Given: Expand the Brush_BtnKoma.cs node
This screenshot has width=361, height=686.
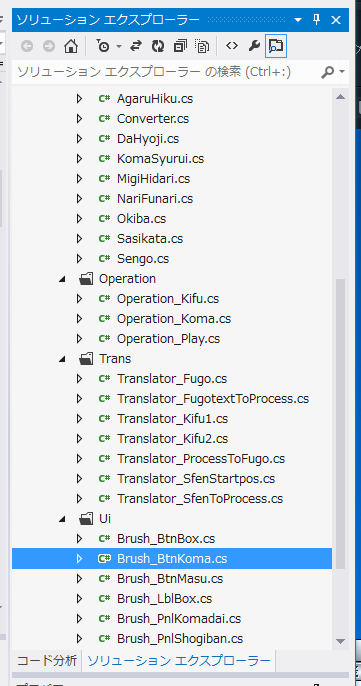Looking at the screenshot, I should click(79, 559).
